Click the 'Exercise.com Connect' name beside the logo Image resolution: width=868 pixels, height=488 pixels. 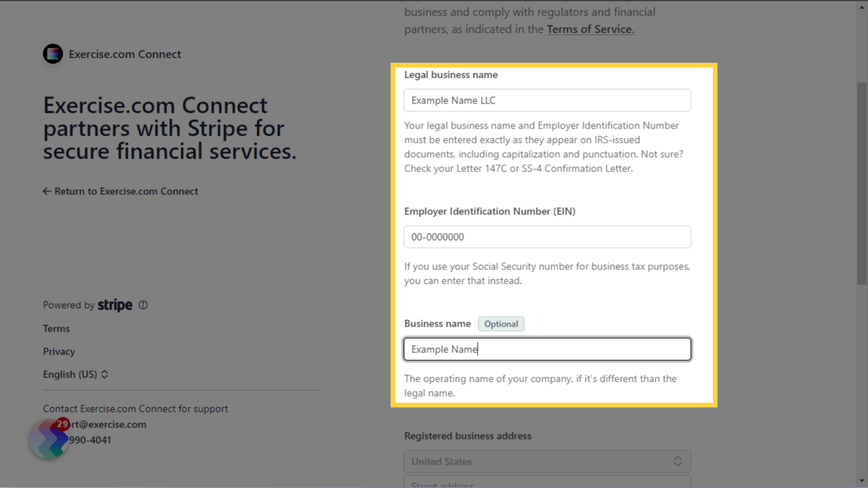click(x=125, y=55)
